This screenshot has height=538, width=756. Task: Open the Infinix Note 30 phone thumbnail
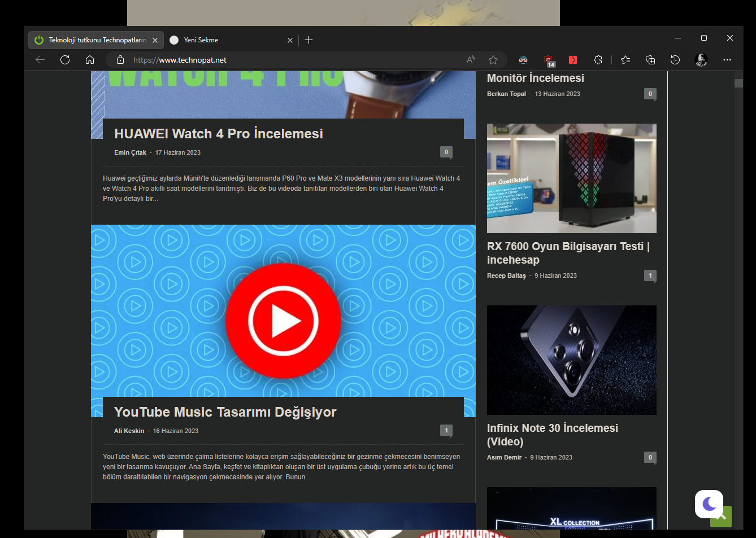(x=572, y=360)
